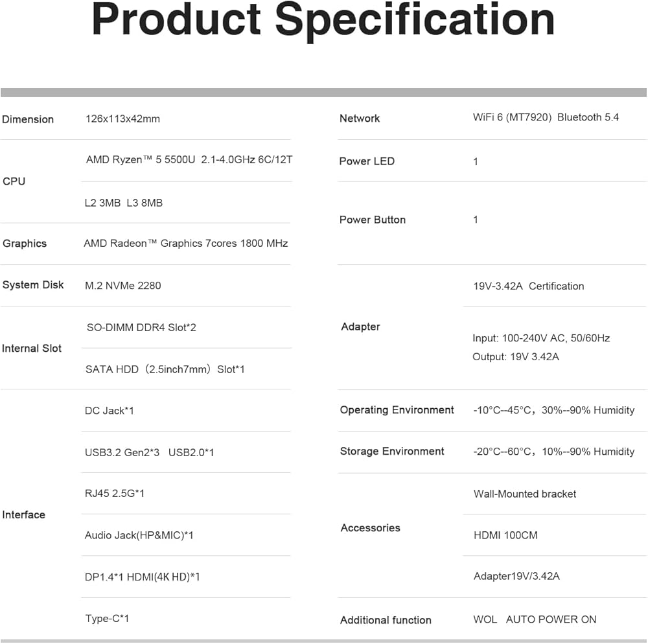Select the Operating Environment label
The image size is (648, 644).
coord(397,410)
